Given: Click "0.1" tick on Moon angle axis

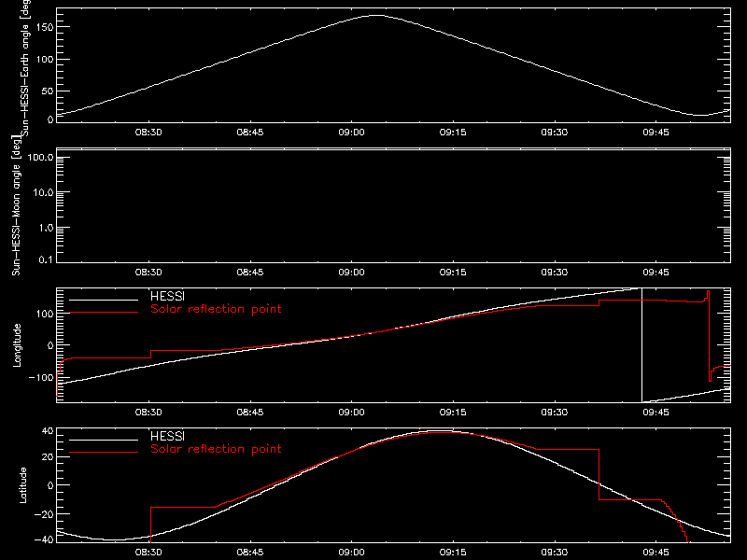Looking at the screenshot, I should click(46, 259).
